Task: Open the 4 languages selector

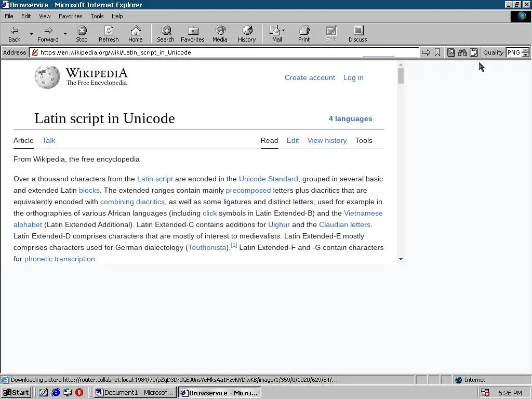Action: [350, 119]
